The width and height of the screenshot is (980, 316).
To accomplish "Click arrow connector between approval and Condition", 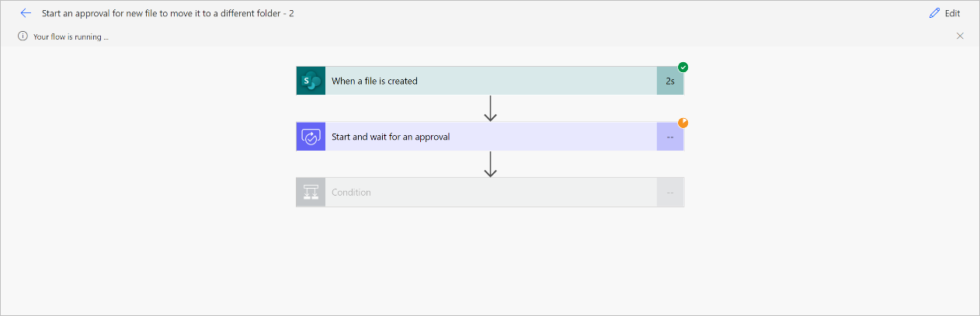I will 490,165.
